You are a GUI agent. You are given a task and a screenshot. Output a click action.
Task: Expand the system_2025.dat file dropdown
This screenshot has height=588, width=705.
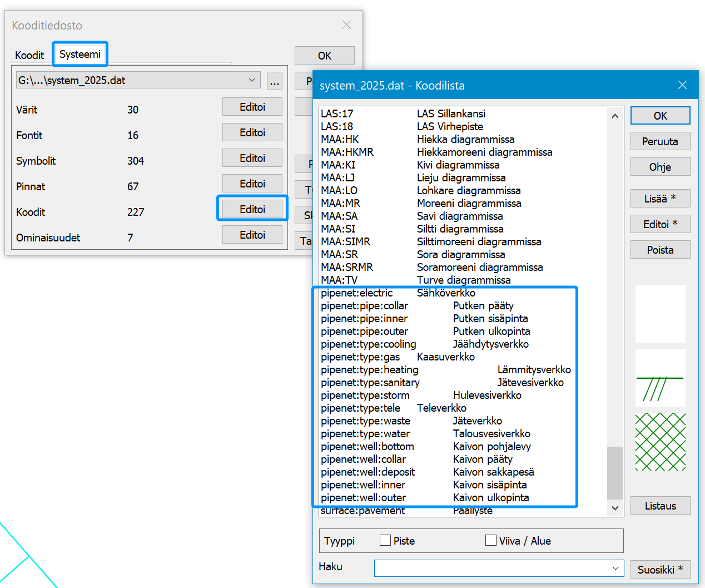tap(252, 80)
